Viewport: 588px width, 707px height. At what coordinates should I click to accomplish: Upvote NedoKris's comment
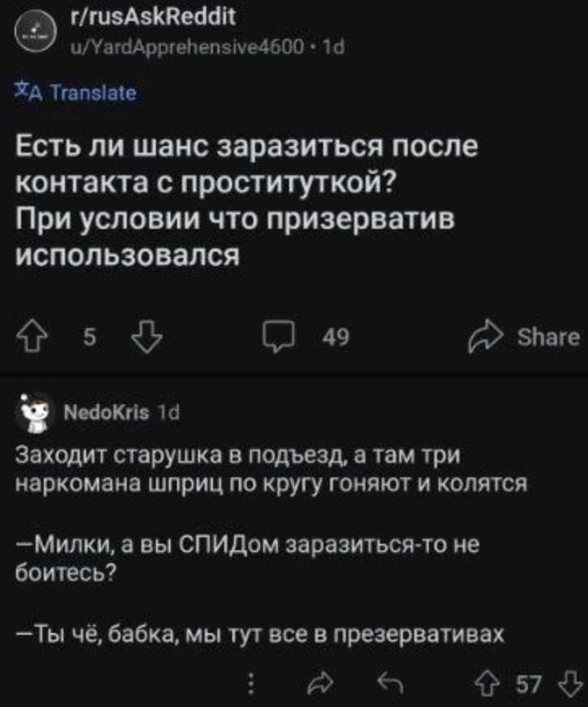point(487,684)
